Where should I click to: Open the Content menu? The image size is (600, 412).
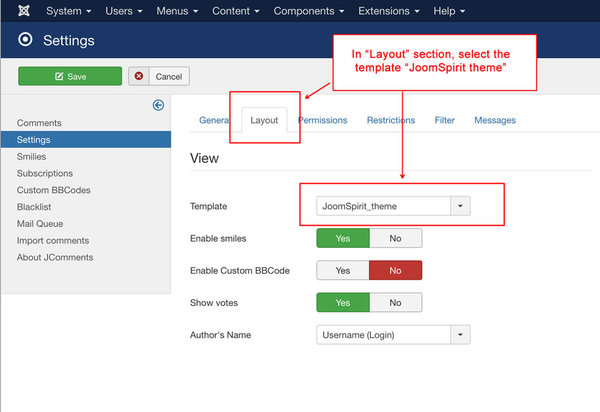pos(236,11)
